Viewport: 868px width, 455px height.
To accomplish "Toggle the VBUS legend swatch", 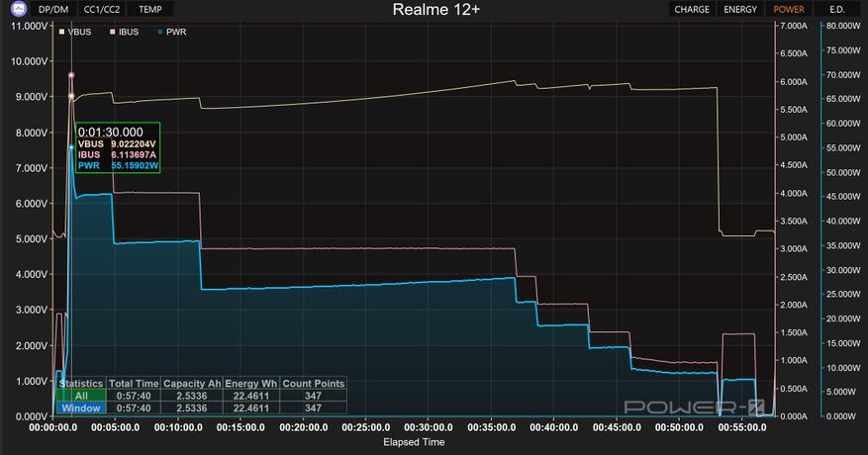I will (x=61, y=32).
